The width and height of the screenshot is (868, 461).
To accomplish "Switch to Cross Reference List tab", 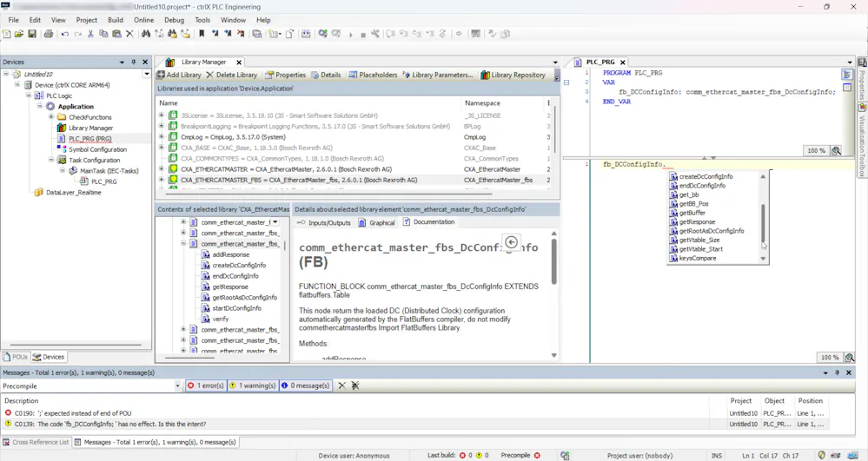I will click(x=36, y=442).
